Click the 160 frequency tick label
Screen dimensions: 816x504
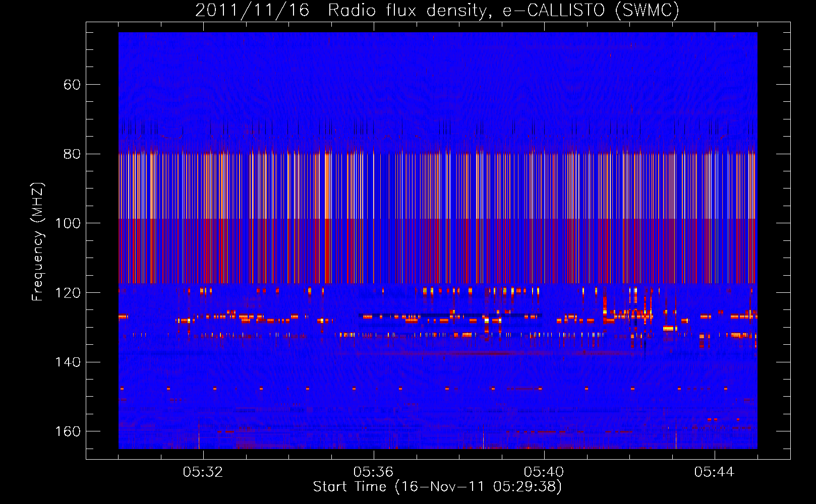click(68, 431)
